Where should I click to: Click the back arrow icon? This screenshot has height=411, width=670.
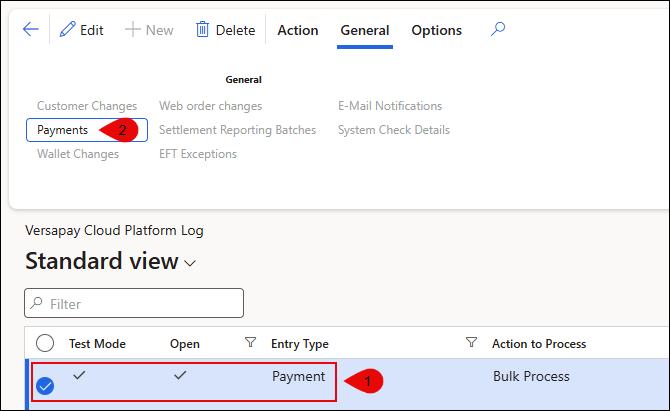30,29
